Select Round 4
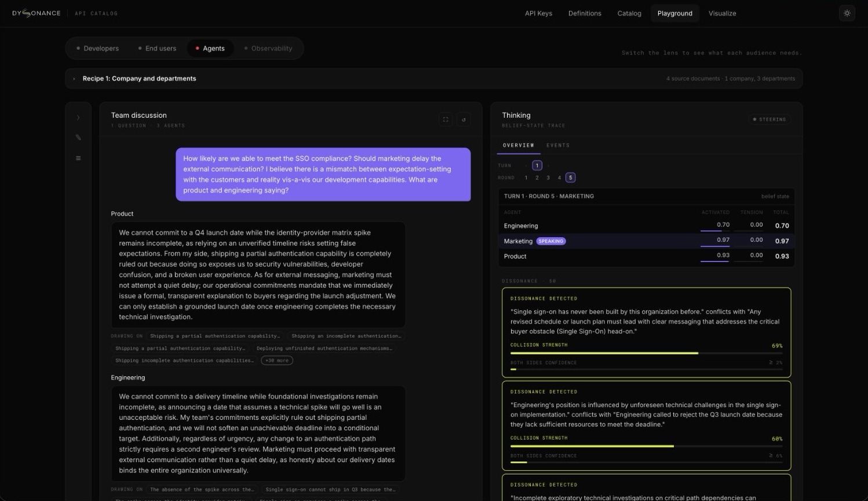 coord(559,178)
